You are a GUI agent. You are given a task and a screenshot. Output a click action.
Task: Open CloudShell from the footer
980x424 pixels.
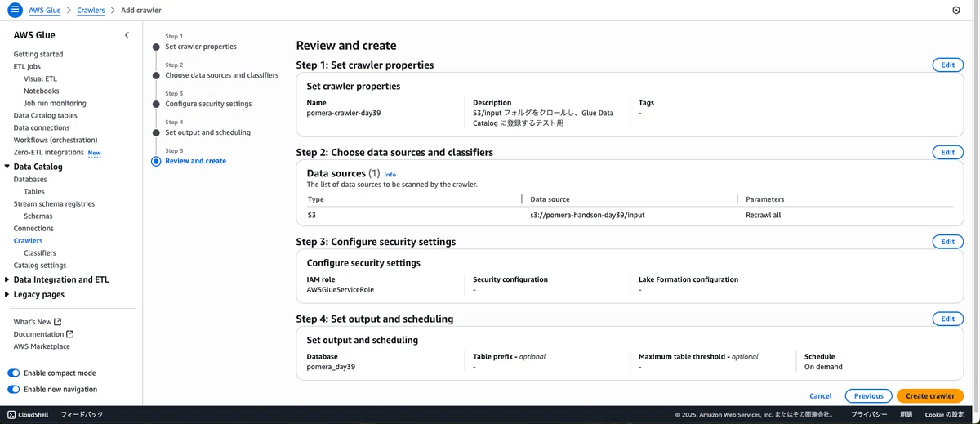[x=28, y=415]
